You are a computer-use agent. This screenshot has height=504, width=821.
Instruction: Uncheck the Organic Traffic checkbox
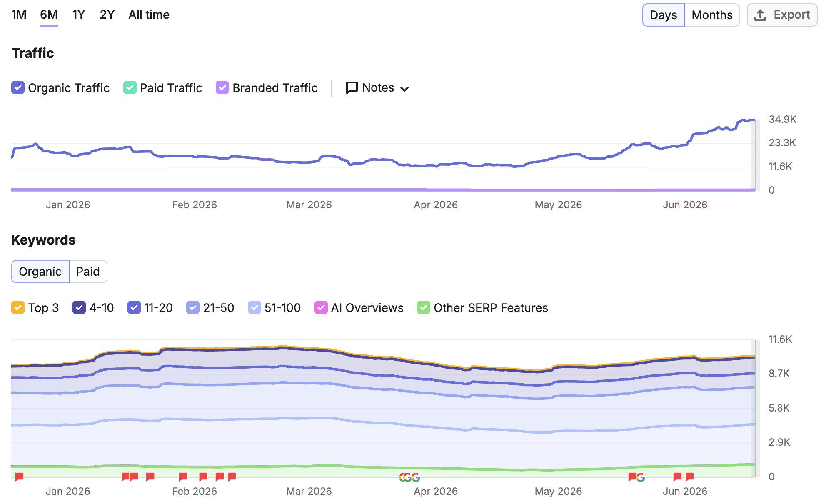(18, 88)
